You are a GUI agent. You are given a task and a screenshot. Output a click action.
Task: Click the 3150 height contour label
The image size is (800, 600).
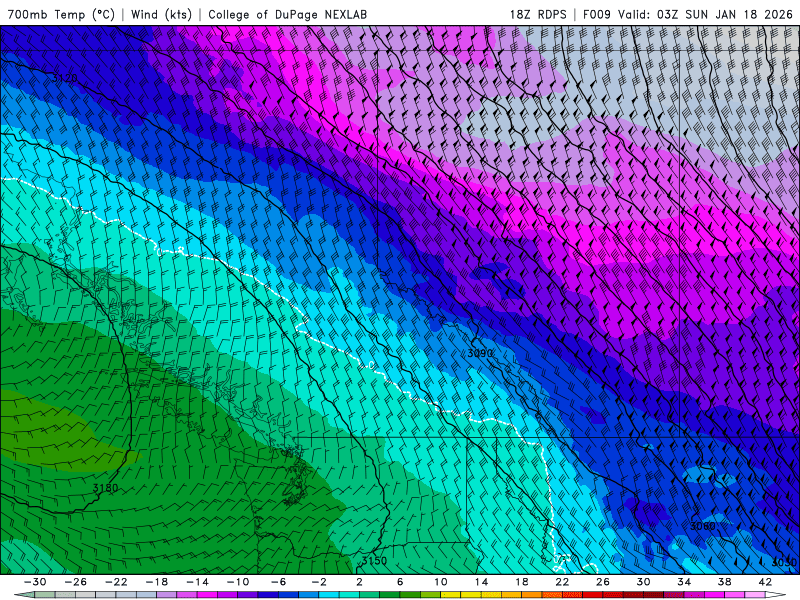[374, 560]
